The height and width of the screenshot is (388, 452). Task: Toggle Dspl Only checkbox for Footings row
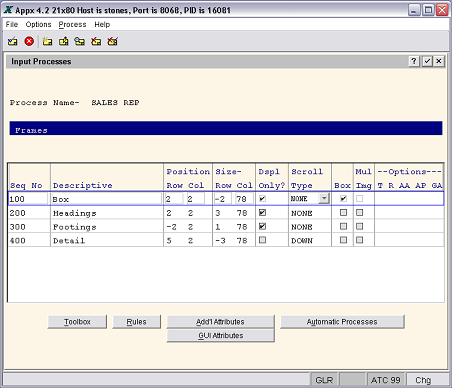262,226
